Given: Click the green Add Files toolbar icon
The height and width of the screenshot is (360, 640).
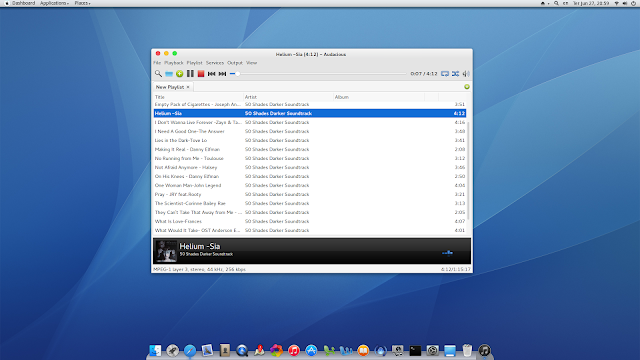Looking at the screenshot, I should tap(180, 74).
